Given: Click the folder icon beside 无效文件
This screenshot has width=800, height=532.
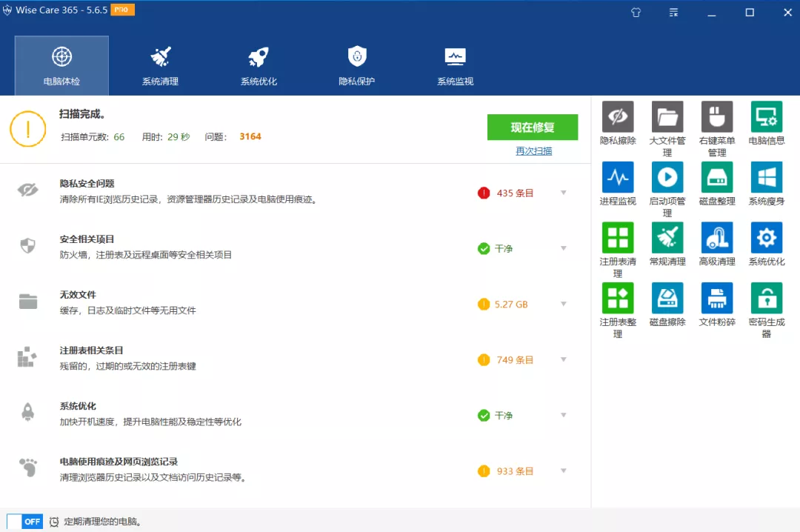Looking at the screenshot, I should tap(28, 302).
